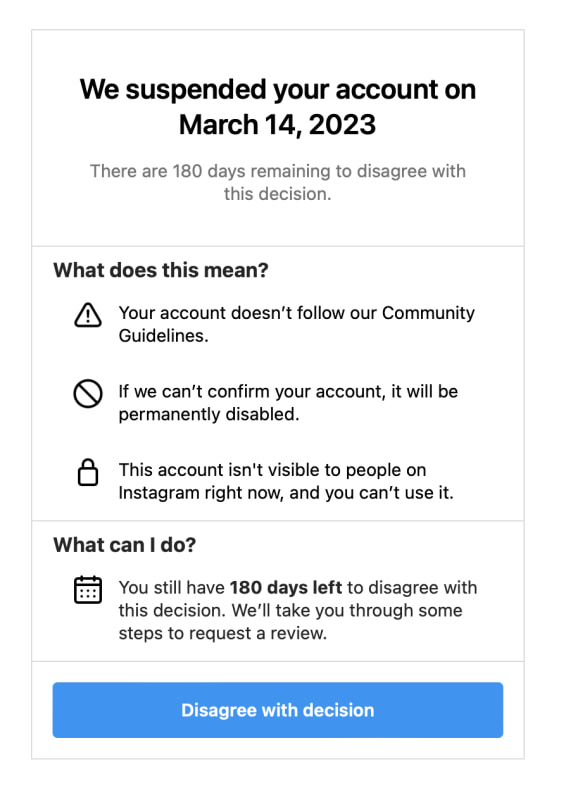Click the 'permanently disabled' warning text
This screenshot has height=800, width=566.
209,414
